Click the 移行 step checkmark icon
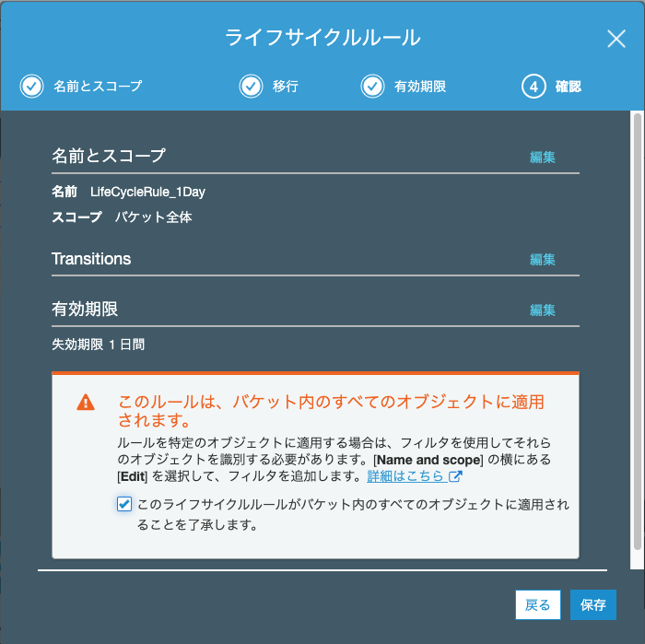The width and height of the screenshot is (645, 644). pos(251,87)
